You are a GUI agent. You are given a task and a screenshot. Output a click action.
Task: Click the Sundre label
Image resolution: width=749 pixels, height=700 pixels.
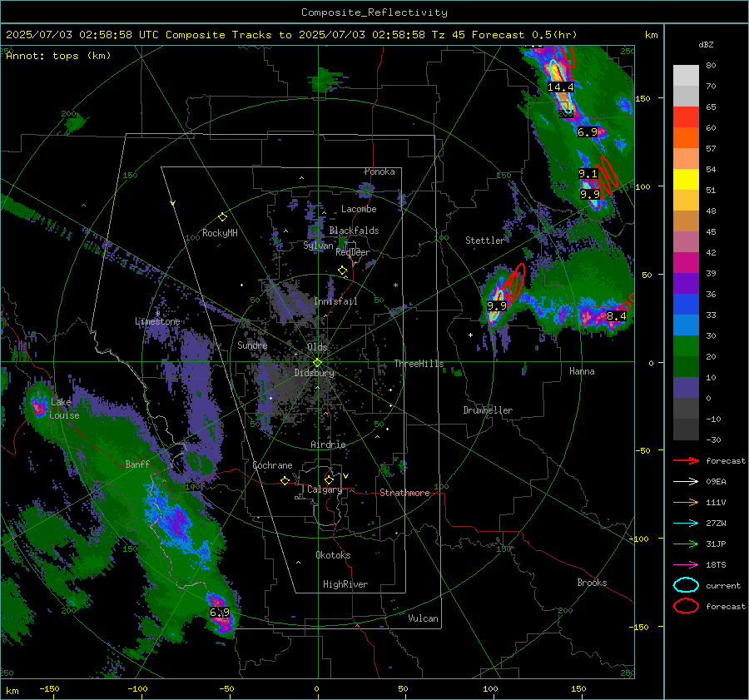click(x=252, y=345)
